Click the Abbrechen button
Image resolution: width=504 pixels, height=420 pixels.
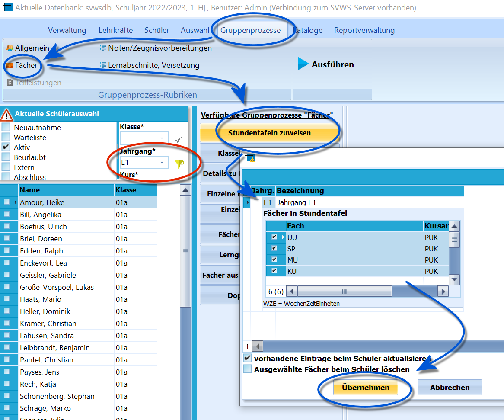[450, 388]
